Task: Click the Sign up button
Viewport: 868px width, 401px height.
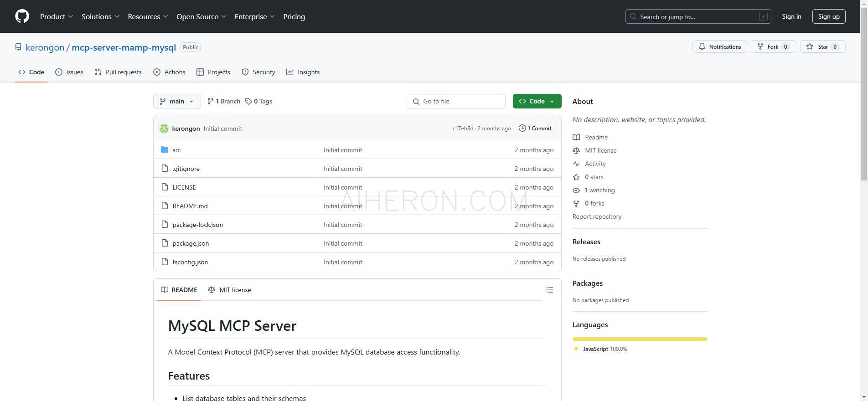Action: [x=829, y=16]
